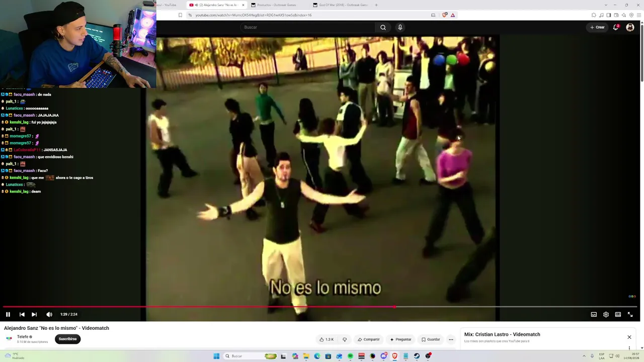Click the taskbar Buscar search box
The width and height of the screenshot is (644, 362).
pos(250,356)
